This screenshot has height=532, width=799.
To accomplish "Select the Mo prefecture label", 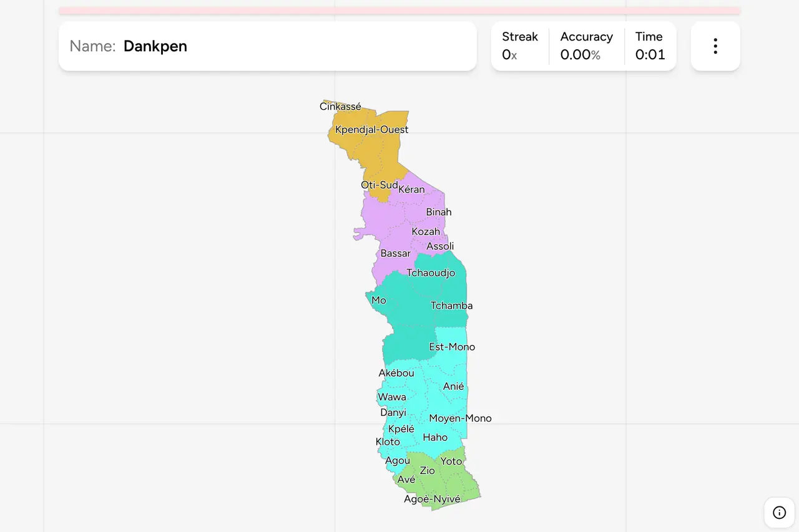I will [x=379, y=301].
